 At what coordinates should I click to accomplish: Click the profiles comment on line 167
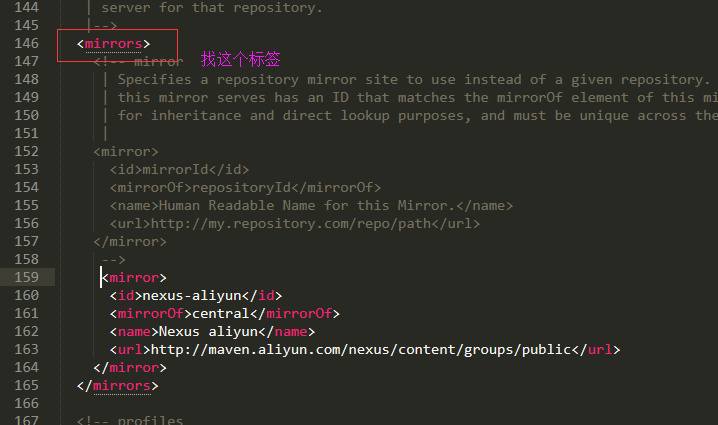click(130, 420)
